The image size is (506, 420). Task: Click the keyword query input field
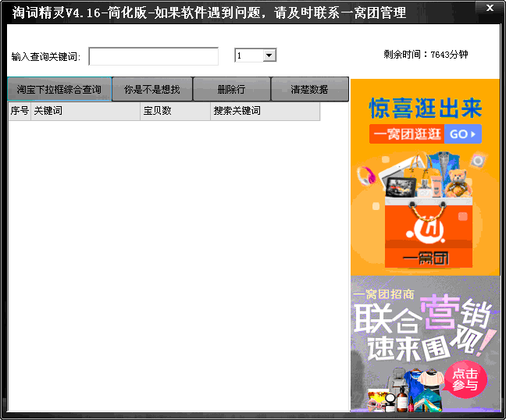tap(154, 56)
